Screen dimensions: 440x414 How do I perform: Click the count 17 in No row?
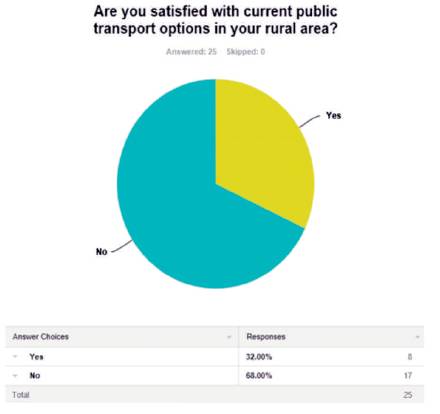click(408, 376)
